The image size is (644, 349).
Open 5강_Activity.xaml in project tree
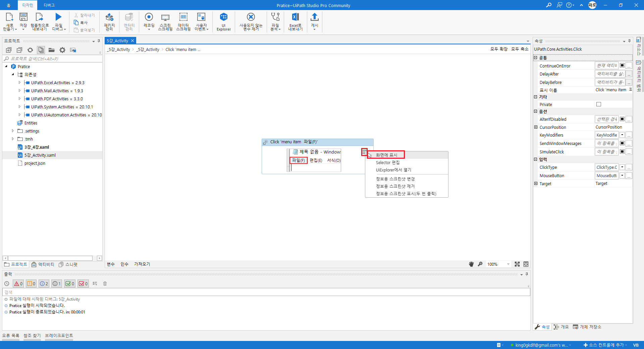40,155
